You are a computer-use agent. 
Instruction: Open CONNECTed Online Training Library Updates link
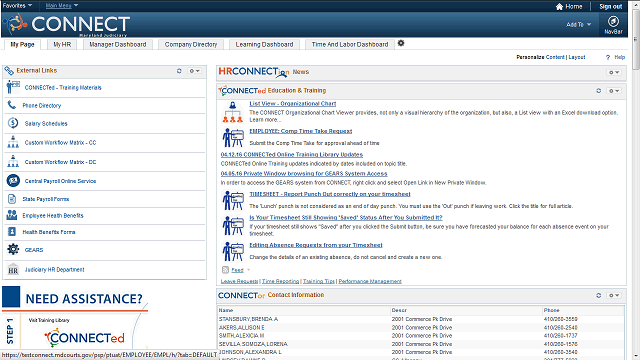[x=292, y=154]
